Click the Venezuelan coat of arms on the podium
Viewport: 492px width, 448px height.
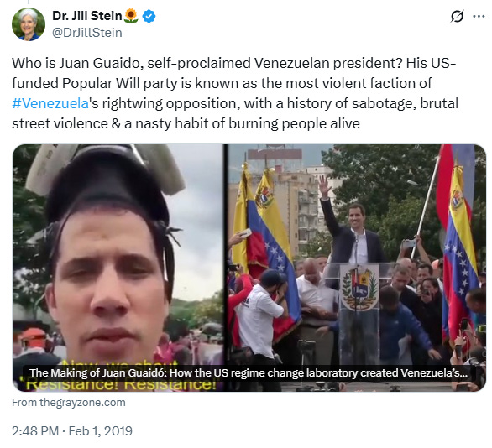coord(359,288)
